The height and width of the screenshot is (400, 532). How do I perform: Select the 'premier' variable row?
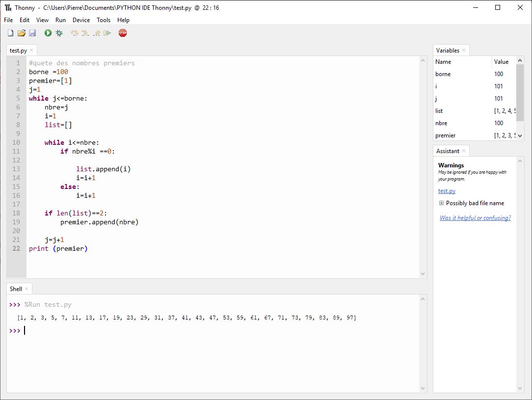(x=475, y=135)
